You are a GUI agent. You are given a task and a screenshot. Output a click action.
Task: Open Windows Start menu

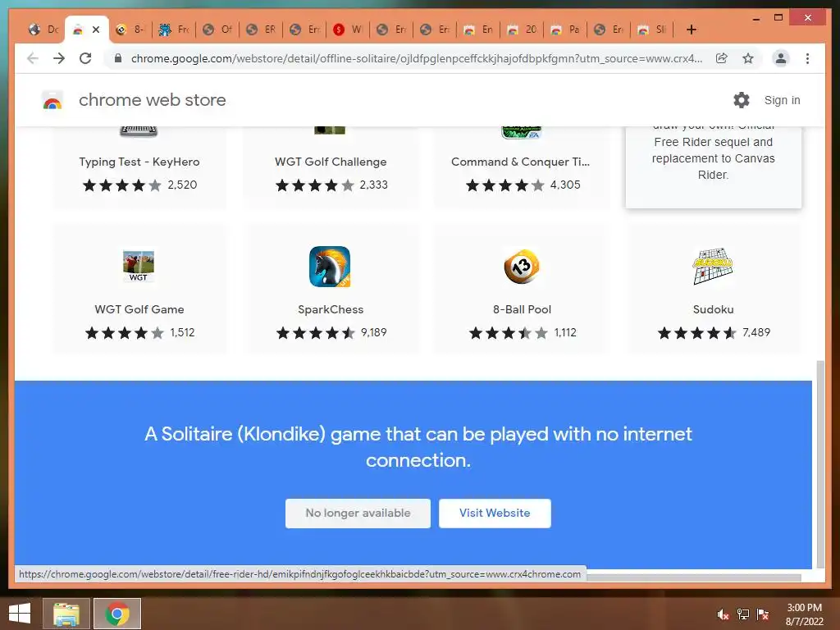click(x=20, y=614)
